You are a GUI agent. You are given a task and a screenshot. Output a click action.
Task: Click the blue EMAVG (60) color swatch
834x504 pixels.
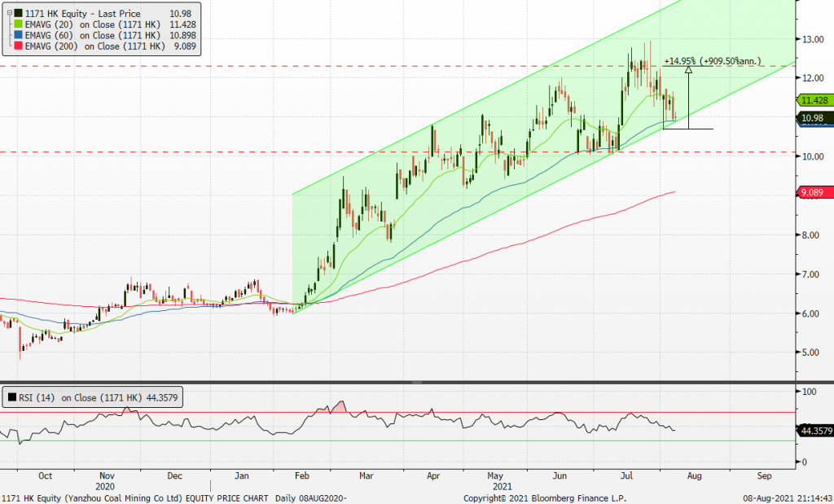pos(18,36)
